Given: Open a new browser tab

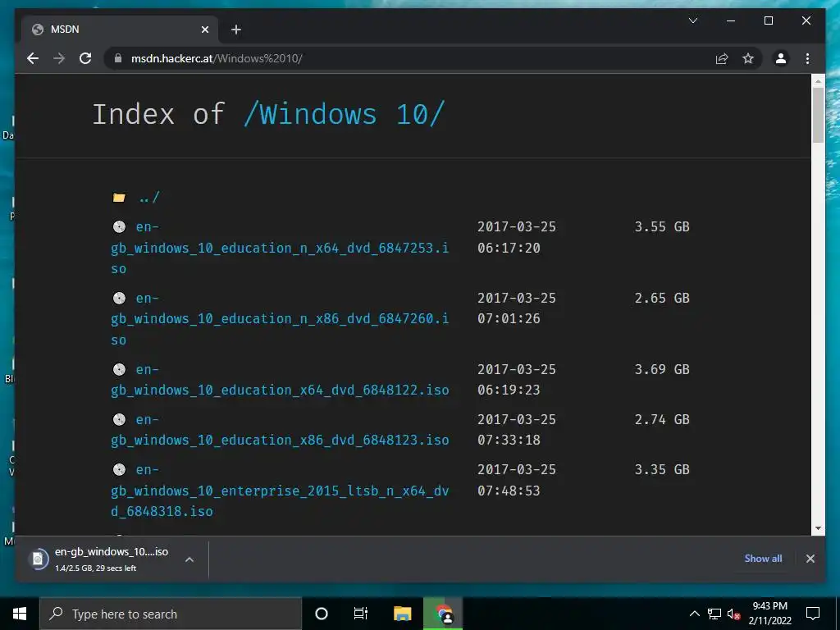Looking at the screenshot, I should coord(236,30).
